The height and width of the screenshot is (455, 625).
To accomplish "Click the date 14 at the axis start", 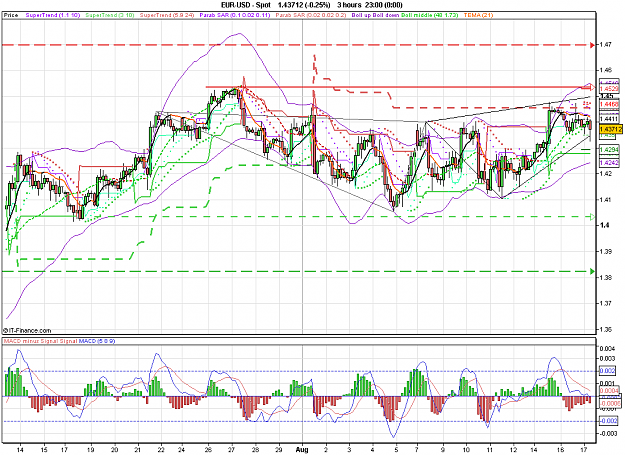I will (x=20, y=450).
